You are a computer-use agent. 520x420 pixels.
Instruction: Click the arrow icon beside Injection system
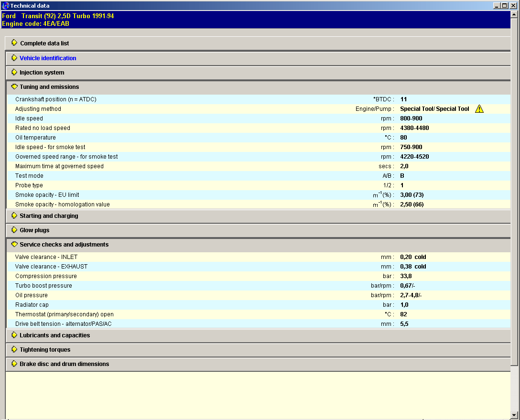(x=14, y=73)
